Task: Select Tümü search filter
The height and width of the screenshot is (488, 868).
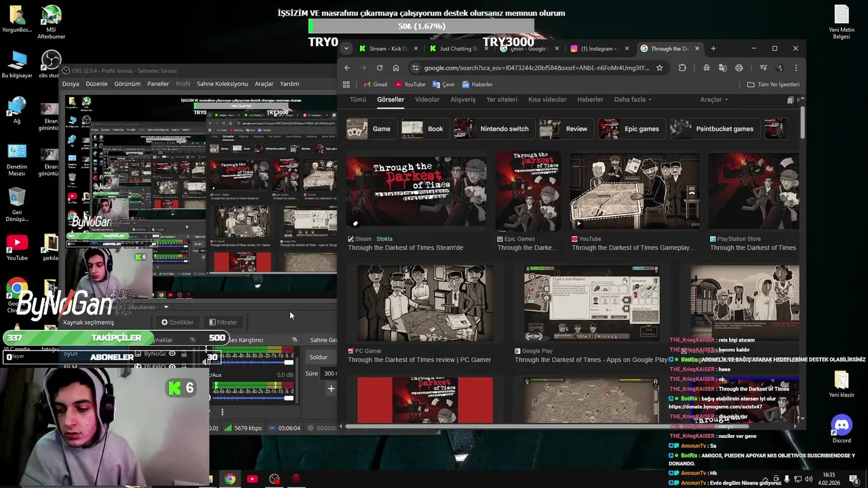Action: click(x=357, y=100)
